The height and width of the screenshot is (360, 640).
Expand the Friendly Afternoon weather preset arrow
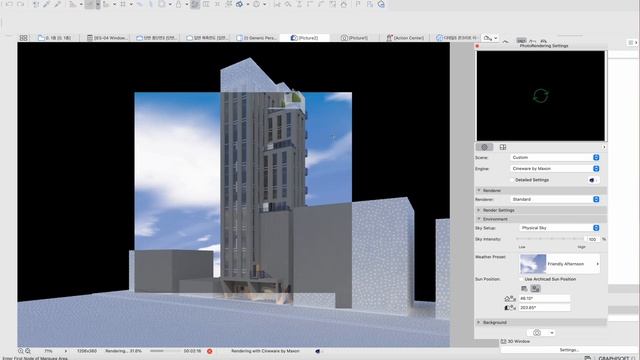(598, 264)
